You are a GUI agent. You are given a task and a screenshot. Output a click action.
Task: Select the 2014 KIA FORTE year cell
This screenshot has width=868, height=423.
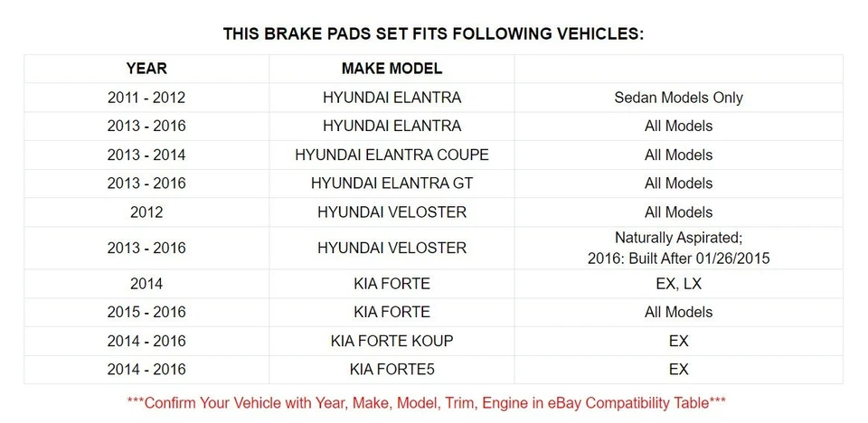click(x=146, y=284)
